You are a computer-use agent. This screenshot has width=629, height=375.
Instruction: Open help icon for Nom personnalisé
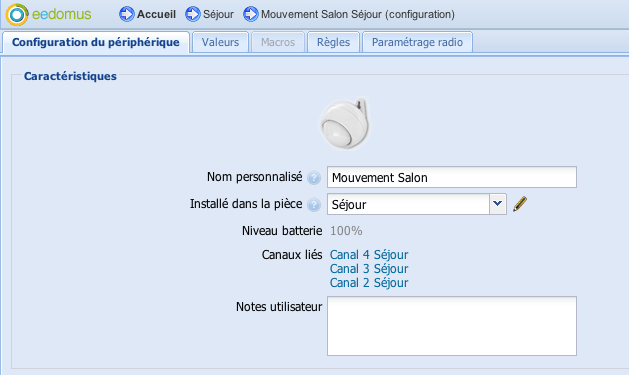click(x=314, y=177)
